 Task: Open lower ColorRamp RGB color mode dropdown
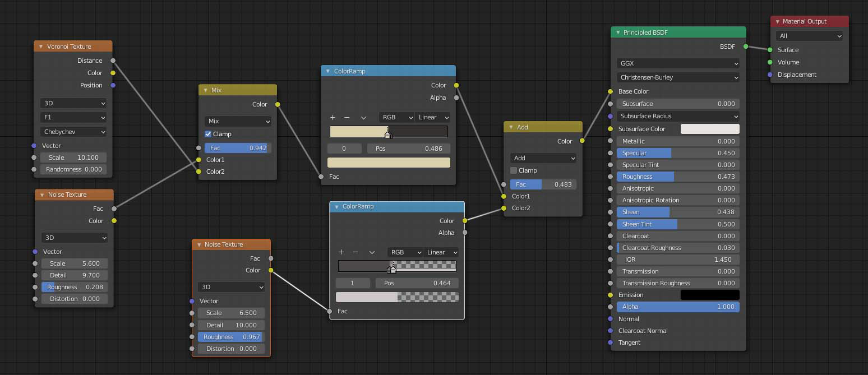[x=405, y=252]
